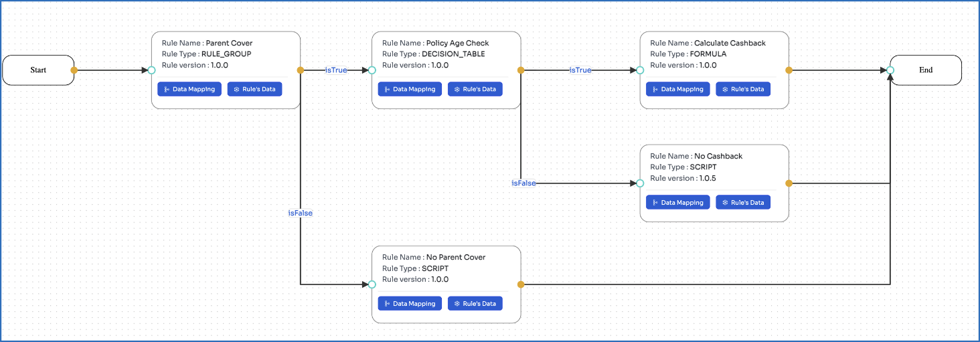Click Data Mapping in No Parent Cover

point(410,303)
